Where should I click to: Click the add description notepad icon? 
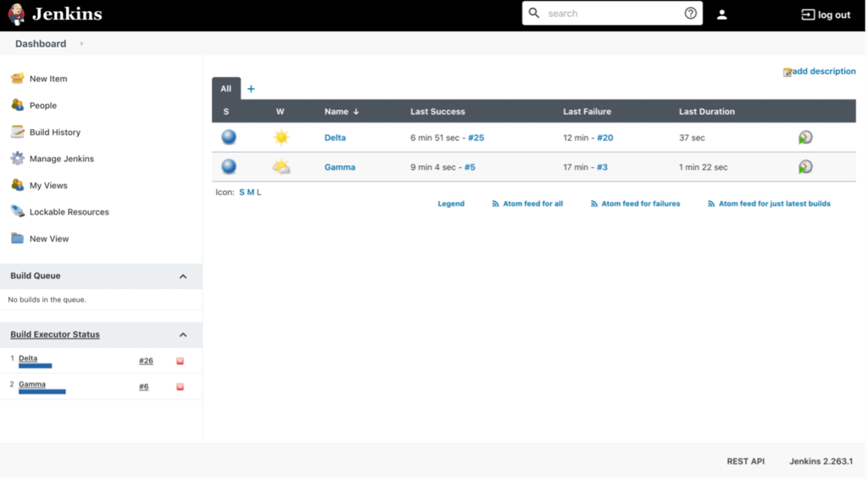click(787, 72)
